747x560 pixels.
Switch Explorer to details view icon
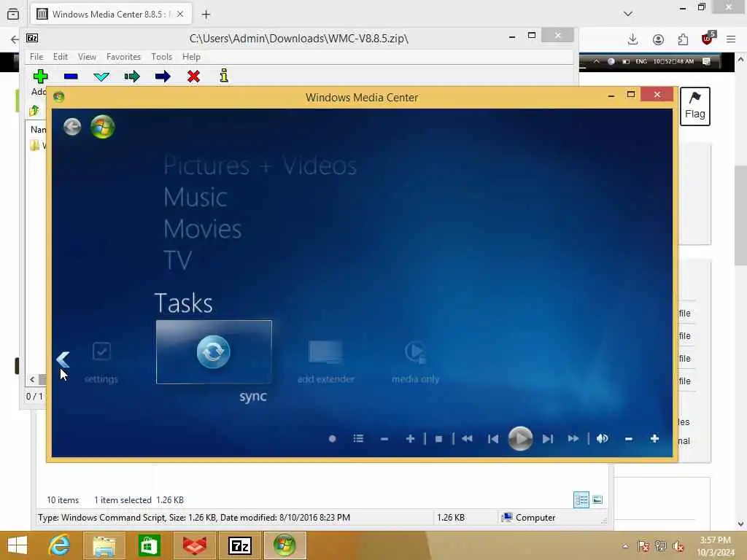tap(581, 500)
